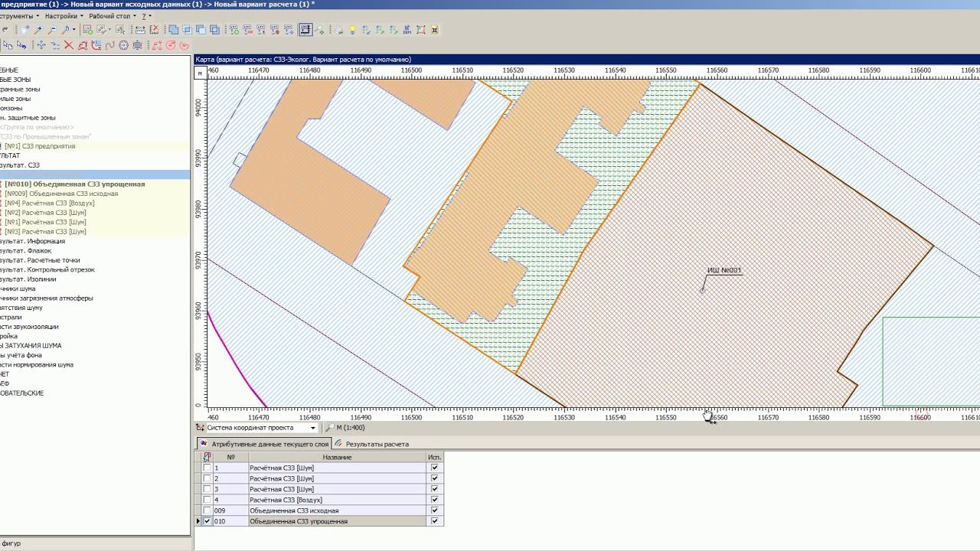This screenshot has width=980, height=551.
Task: Check selection box for row 009
Action: coord(207,510)
